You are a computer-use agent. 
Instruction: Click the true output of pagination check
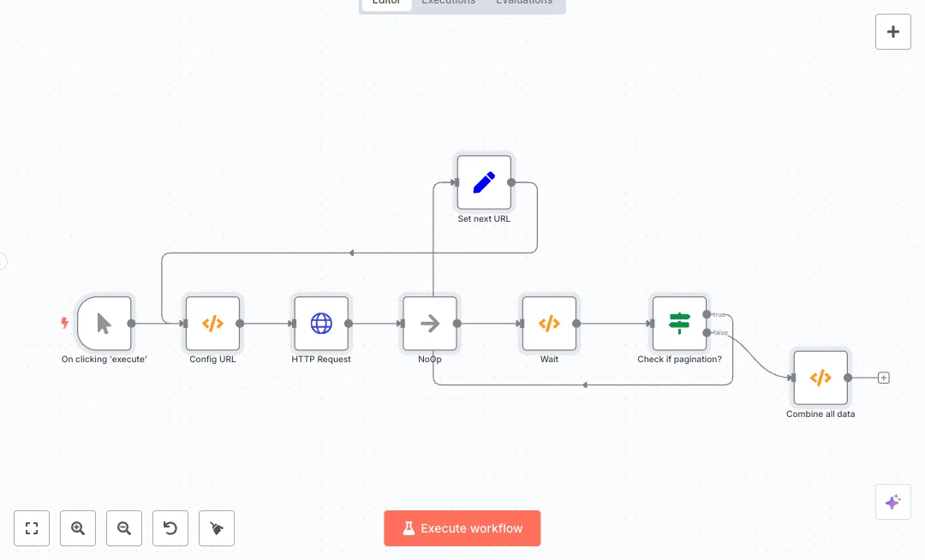pyautogui.click(x=707, y=314)
